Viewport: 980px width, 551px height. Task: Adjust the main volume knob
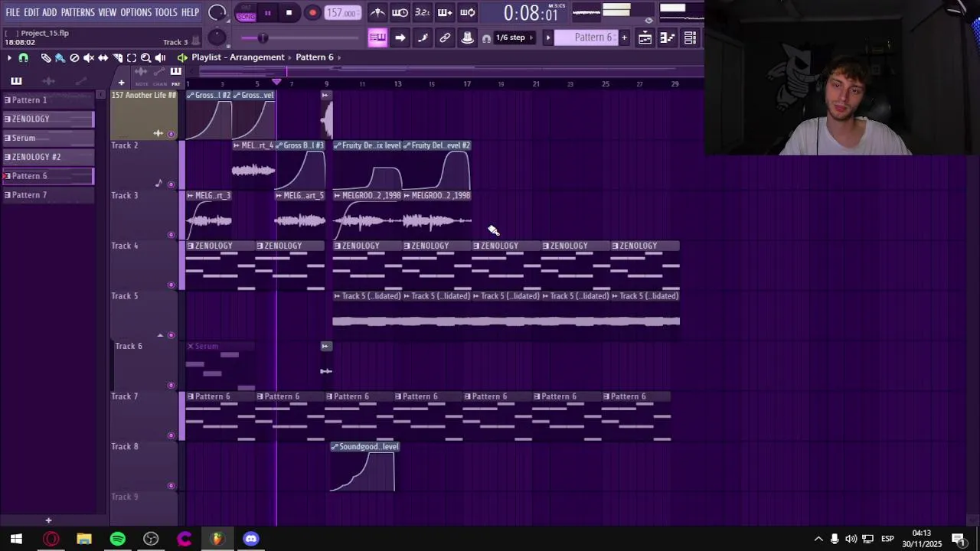click(217, 13)
